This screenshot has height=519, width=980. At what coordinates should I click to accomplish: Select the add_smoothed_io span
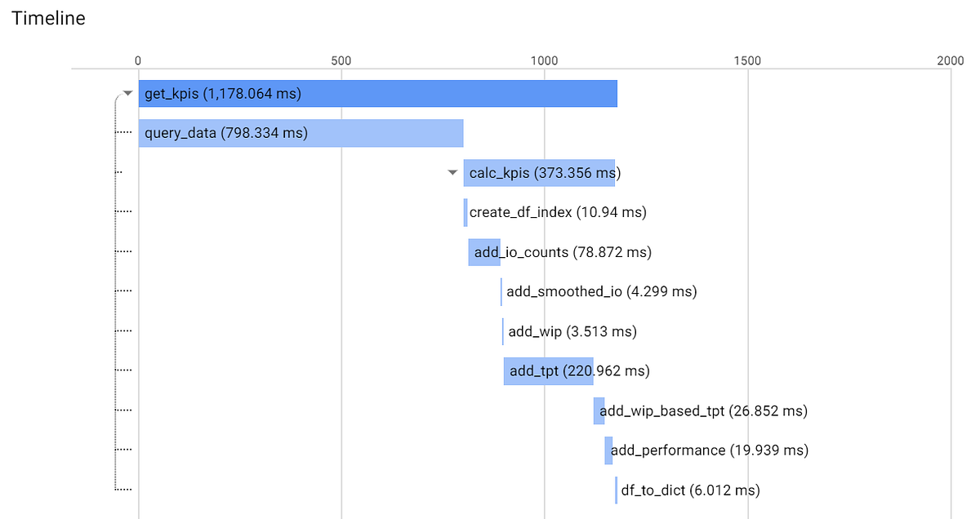[x=502, y=291]
